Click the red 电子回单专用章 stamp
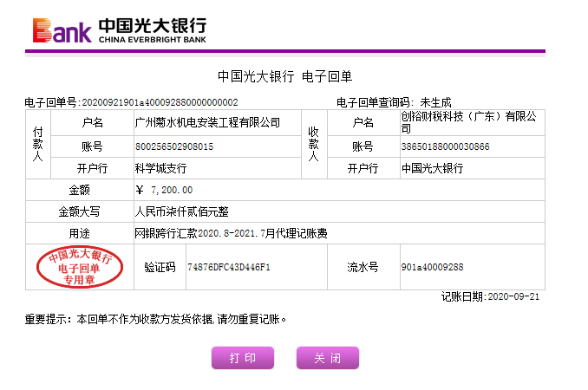 80,267
